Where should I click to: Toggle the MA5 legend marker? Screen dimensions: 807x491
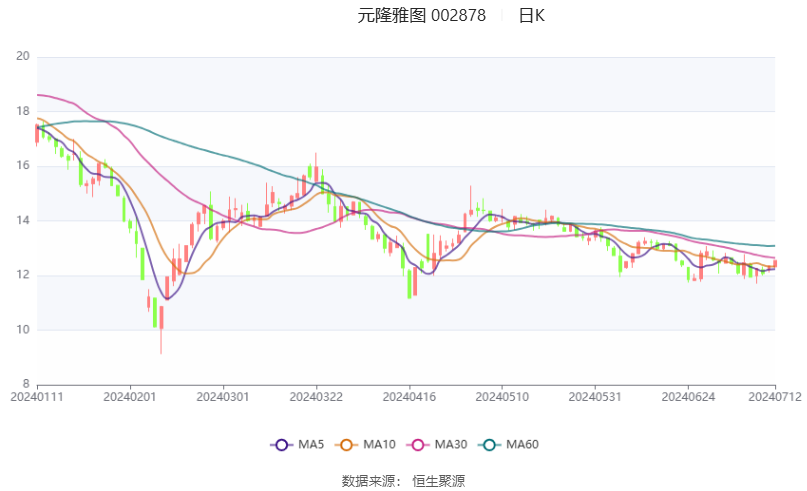tap(297, 444)
